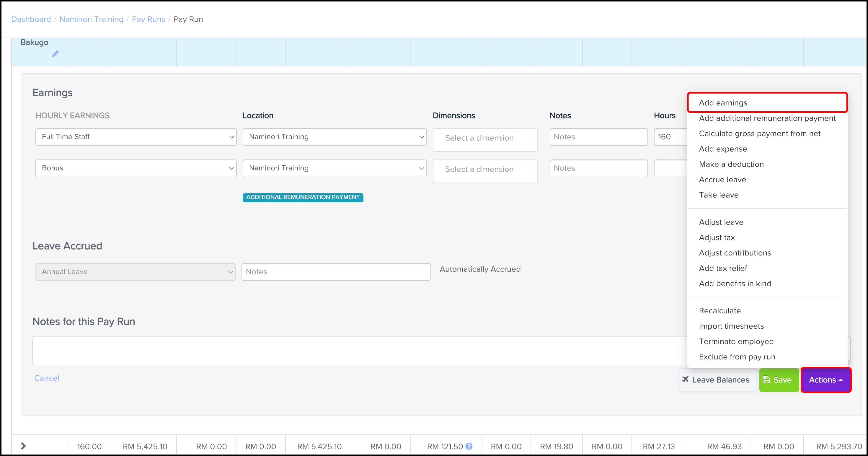Image resolution: width=868 pixels, height=456 pixels.
Task: Toggle the purple Actions button
Action: [825, 380]
